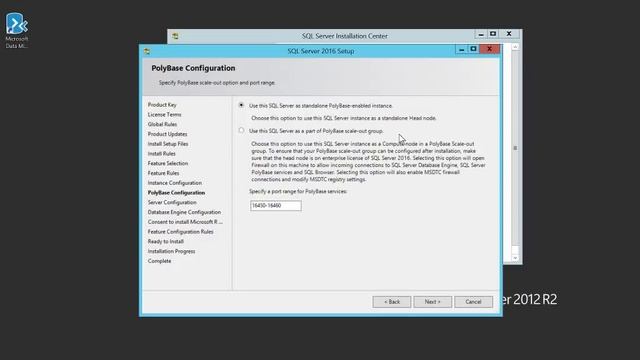
Task: Select Product Updates step in sidebar
Action: point(167,134)
